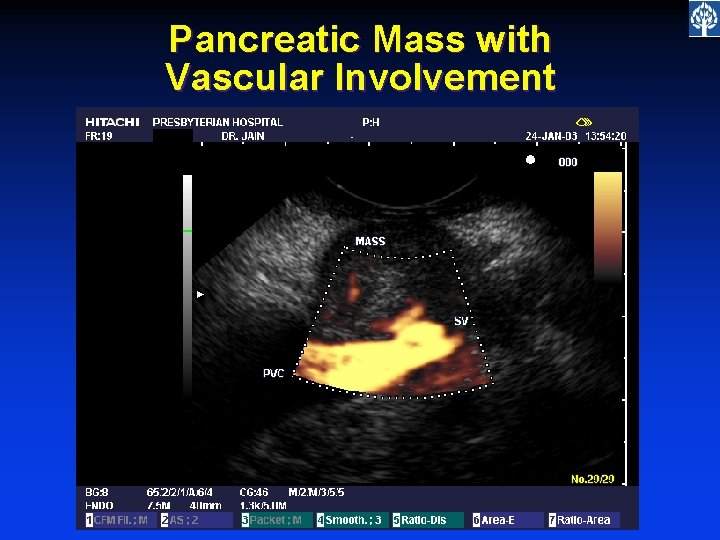This screenshot has height=540, width=720.
Task: Click the SV annotation label
Action: tap(461, 321)
